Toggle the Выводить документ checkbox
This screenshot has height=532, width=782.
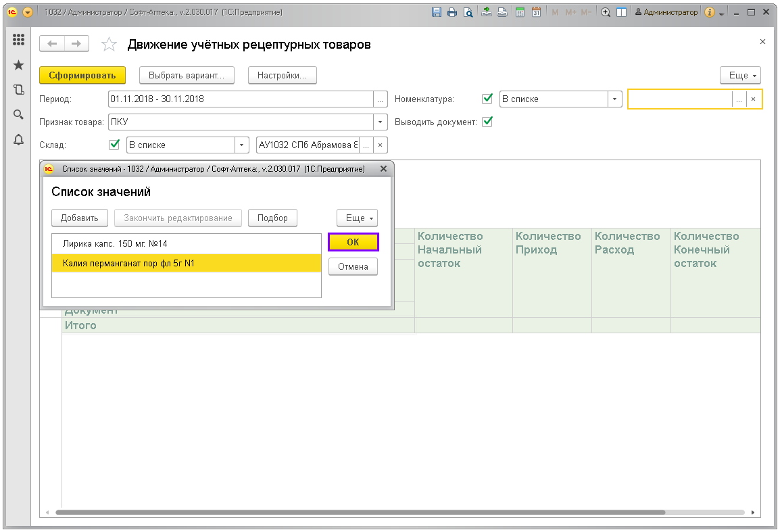point(487,122)
